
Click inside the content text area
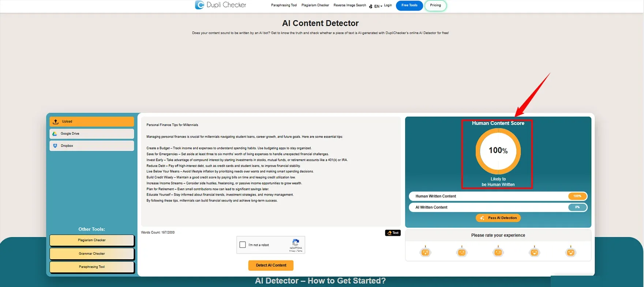point(271,172)
